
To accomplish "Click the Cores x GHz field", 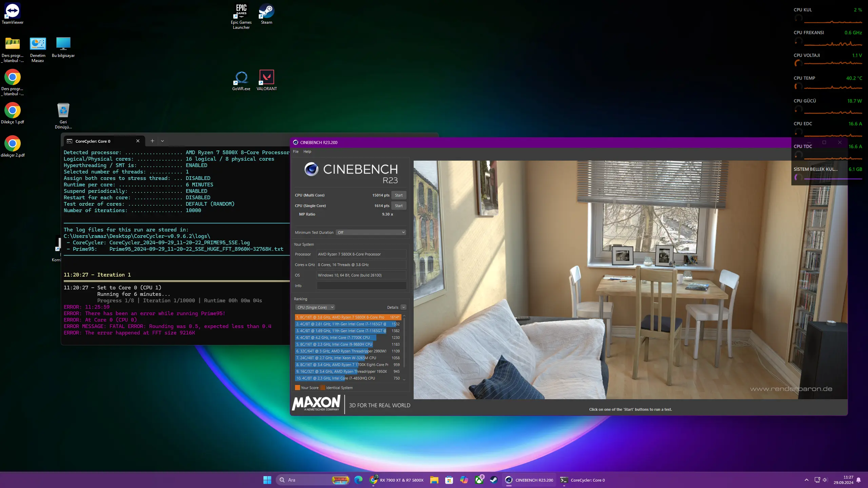I will [x=361, y=265].
